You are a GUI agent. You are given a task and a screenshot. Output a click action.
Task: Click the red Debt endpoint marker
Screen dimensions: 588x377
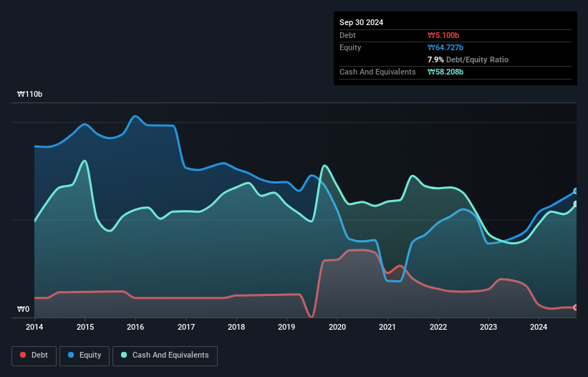[x=576, y=307]
